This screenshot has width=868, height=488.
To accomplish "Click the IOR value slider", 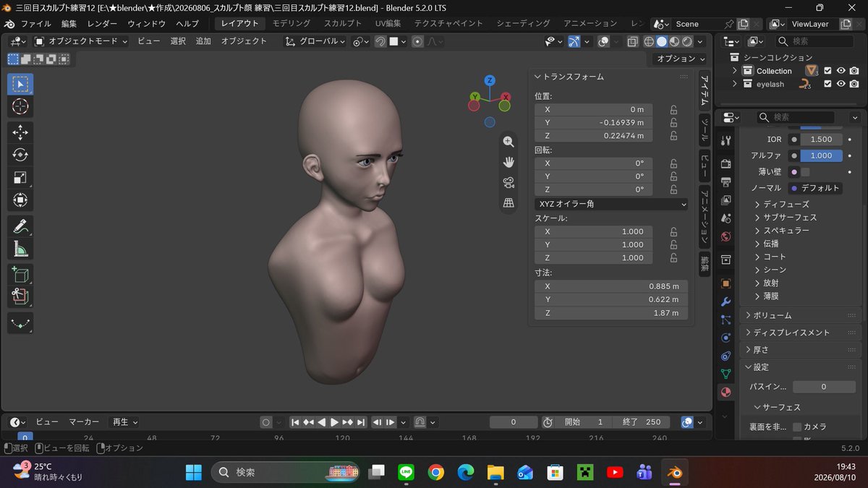I will coord(821,139).
